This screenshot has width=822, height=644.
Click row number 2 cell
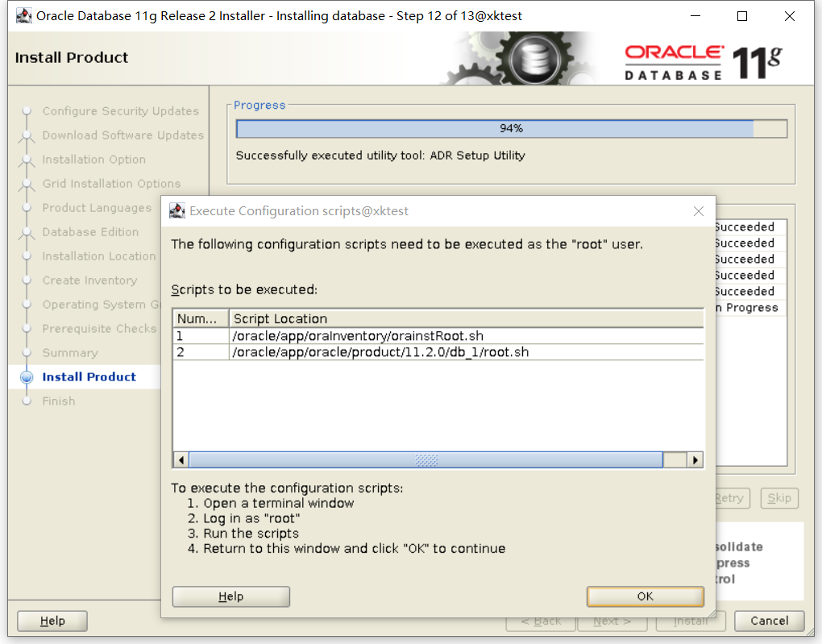click(x=201, y=352)
